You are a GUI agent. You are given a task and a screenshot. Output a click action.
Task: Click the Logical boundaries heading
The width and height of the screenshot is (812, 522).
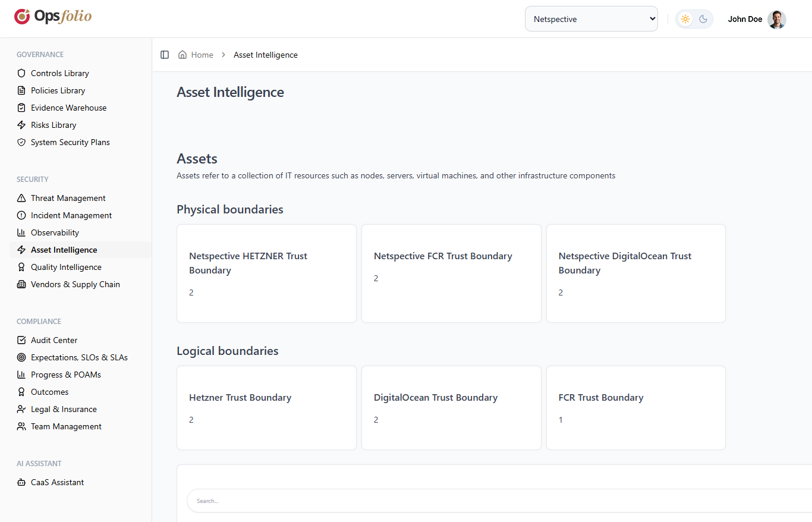228,351
